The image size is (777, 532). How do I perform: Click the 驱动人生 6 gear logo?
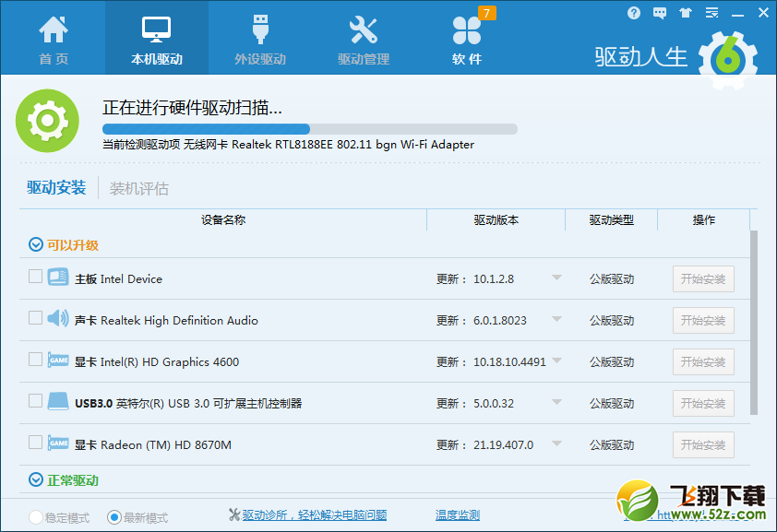(728, 60)
